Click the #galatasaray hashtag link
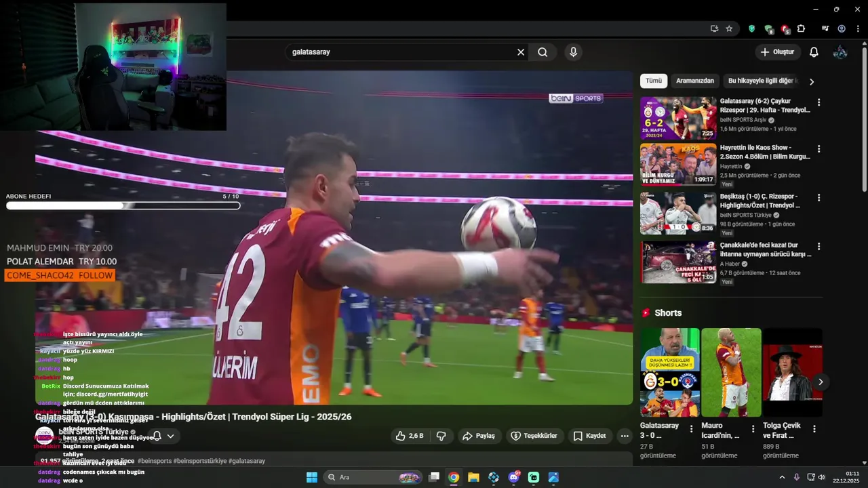The height and width of the screenshot is (488, 868). [x=247, y=461]
